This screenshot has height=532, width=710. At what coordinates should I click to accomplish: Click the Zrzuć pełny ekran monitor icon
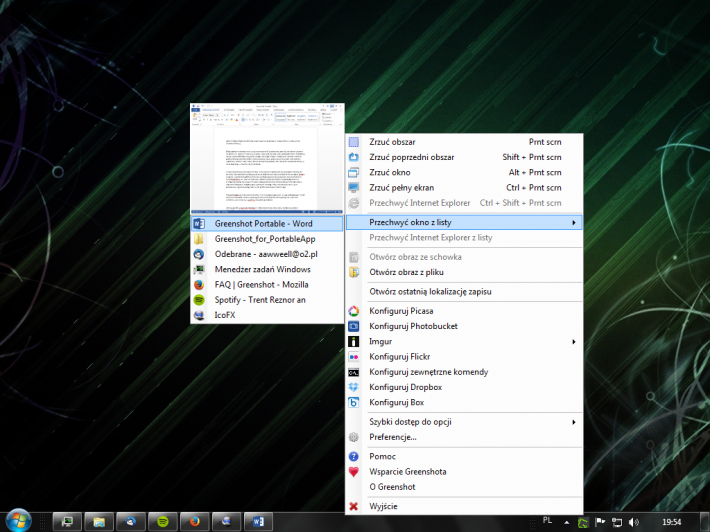point(354,188)
